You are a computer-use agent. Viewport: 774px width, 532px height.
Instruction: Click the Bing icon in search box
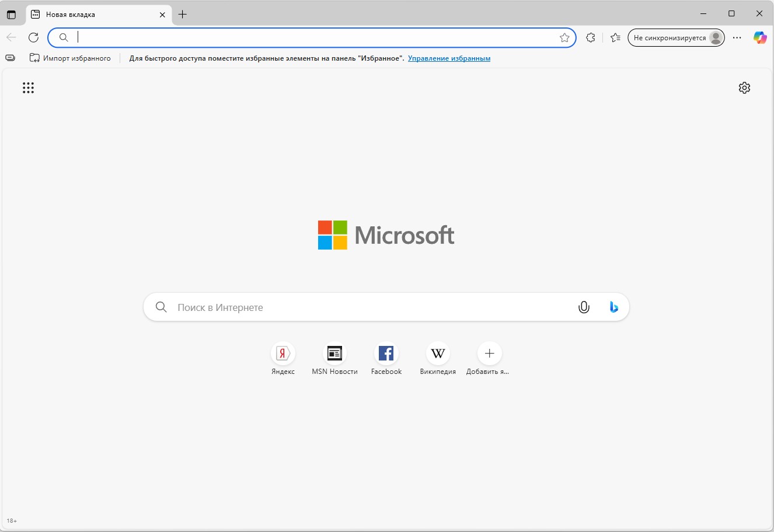[613, 307]
